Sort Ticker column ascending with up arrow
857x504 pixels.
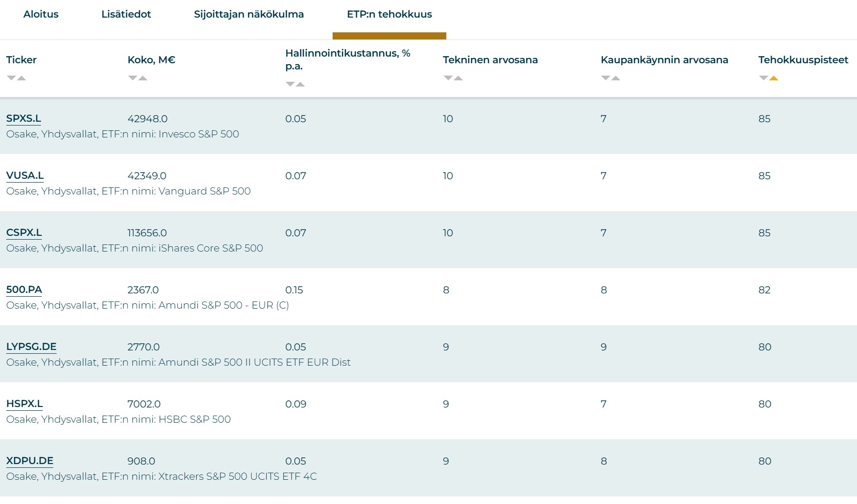[x=21, y=78]
